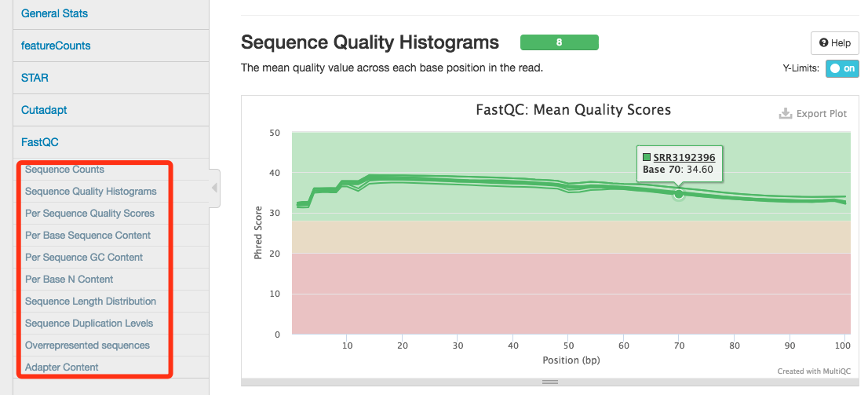868x395 pixels.
Task: View Sequence Duplication Levels
Action: click(x=89, y=324)
